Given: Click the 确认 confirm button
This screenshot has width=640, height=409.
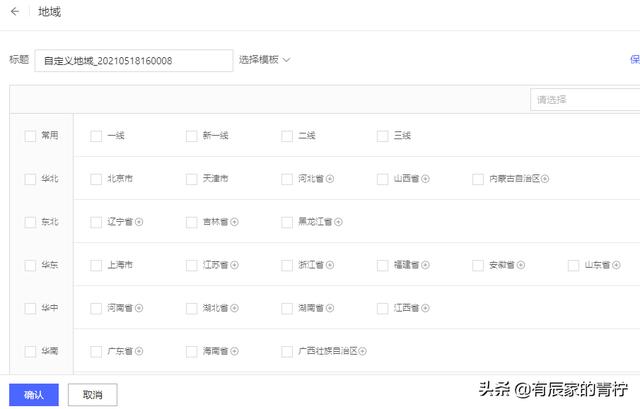Looking at the screenshot, I should coord(34,395).
